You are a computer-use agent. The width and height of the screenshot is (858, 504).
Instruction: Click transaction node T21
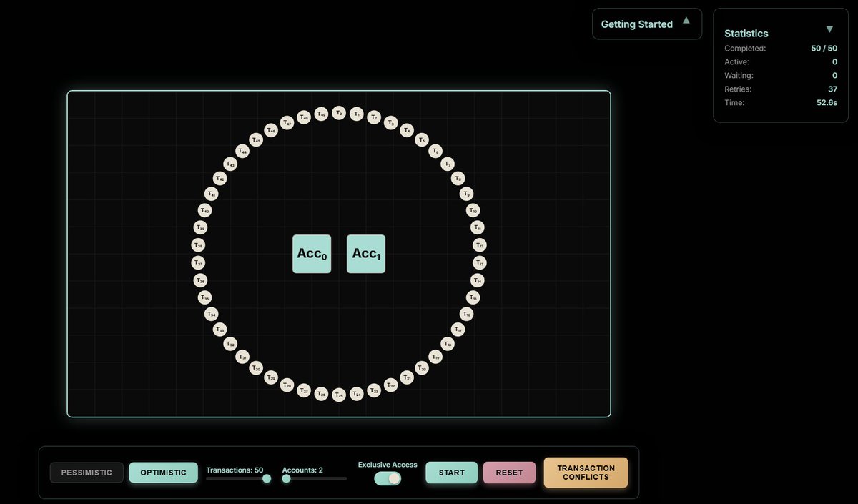pos(407,377)
